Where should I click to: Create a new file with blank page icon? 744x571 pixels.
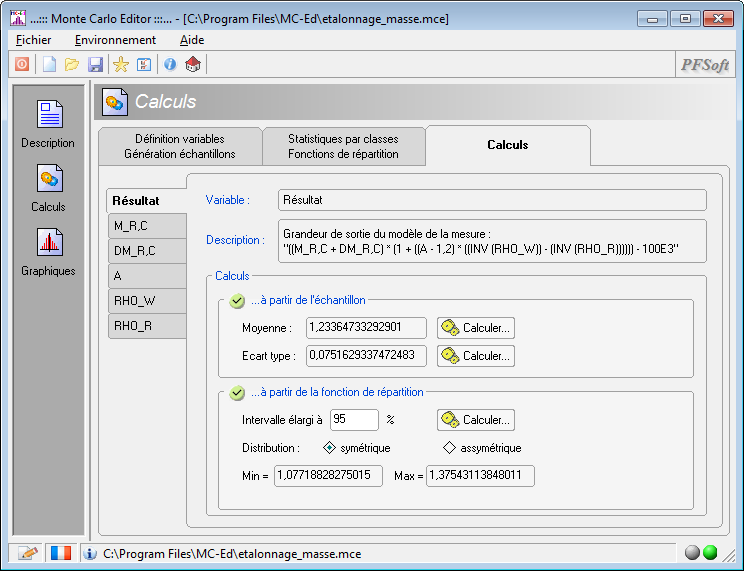point(48,64)
